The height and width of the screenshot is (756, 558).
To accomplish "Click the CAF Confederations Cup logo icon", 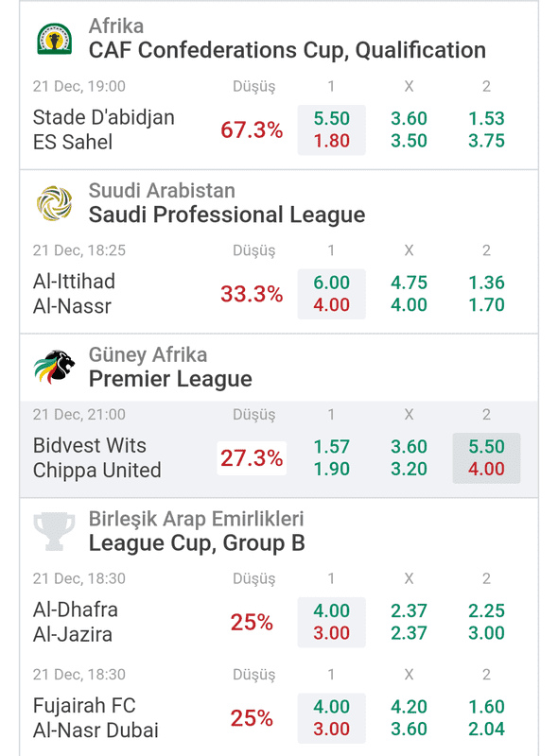I will pos(55,39).
